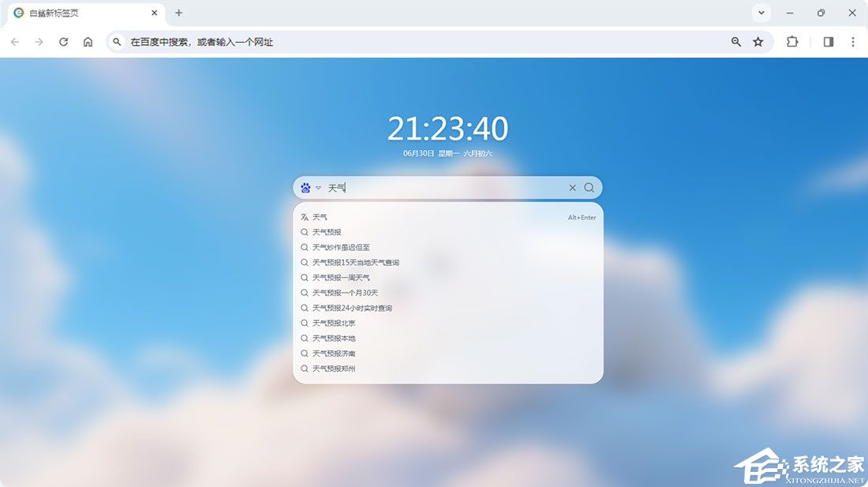Click the Alt+Enter shortcut hint

coord(582,218)
